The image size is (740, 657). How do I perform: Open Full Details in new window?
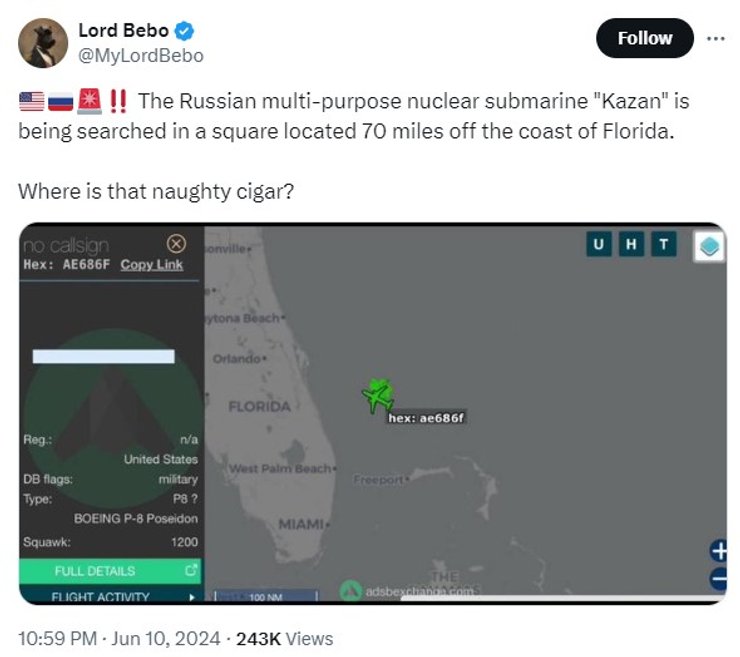pos(110,571)
